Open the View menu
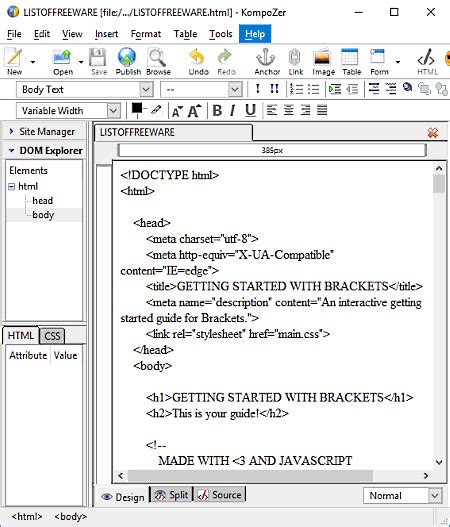Screen dimensions: 450x527 click(72, 34)
